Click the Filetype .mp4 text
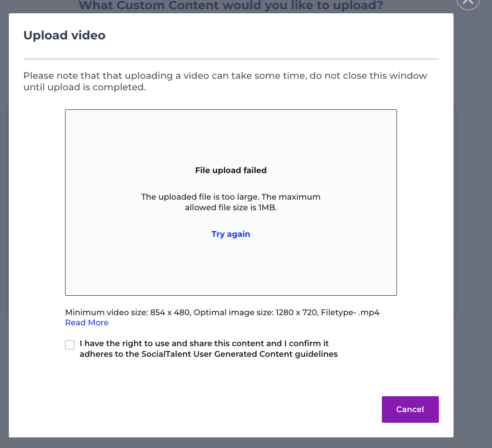Screen dimensions: 492x448 [x=350, y=313]
